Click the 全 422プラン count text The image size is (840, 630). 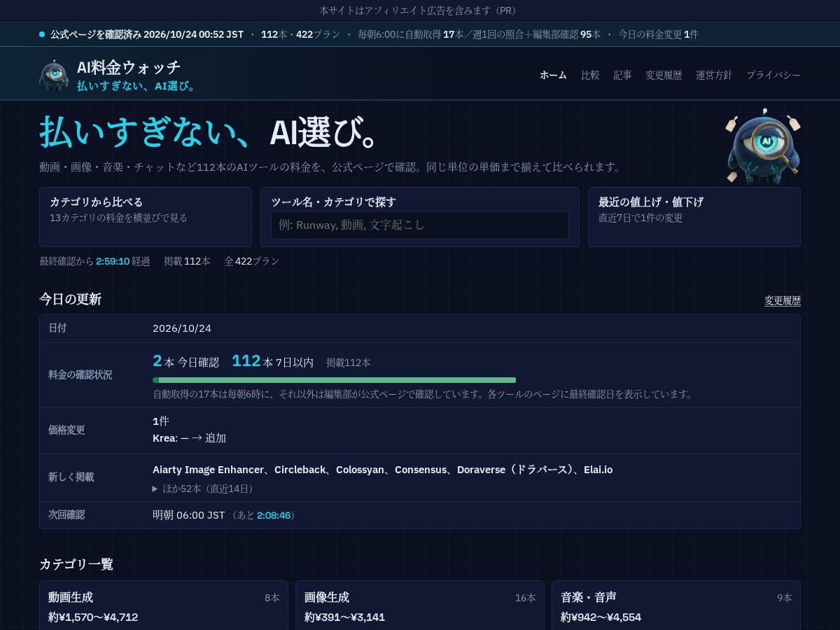pyautogui.click(x=252, y=261)
